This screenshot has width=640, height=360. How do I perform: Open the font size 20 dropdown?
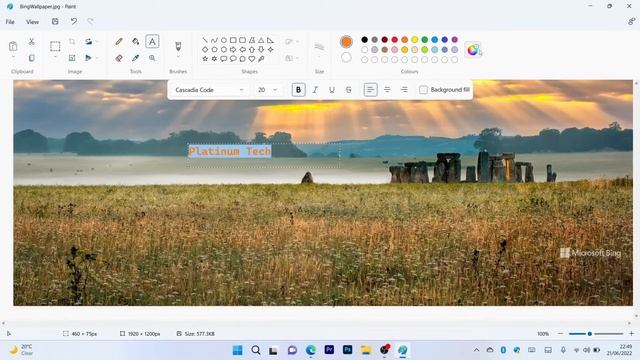click(267, 90)
